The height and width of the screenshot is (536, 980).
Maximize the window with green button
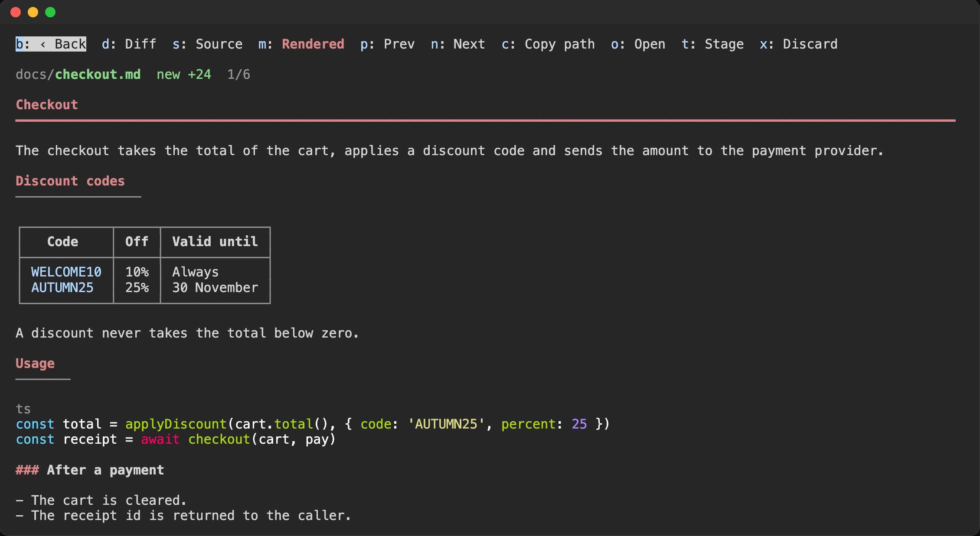click(x=50, y=12)
